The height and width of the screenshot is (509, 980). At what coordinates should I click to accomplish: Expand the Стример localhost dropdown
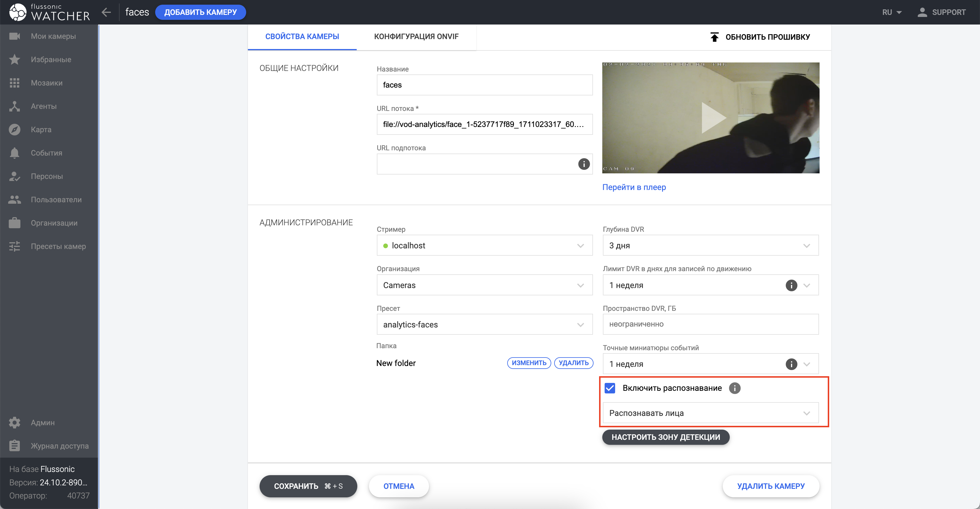tap(484, 245)
